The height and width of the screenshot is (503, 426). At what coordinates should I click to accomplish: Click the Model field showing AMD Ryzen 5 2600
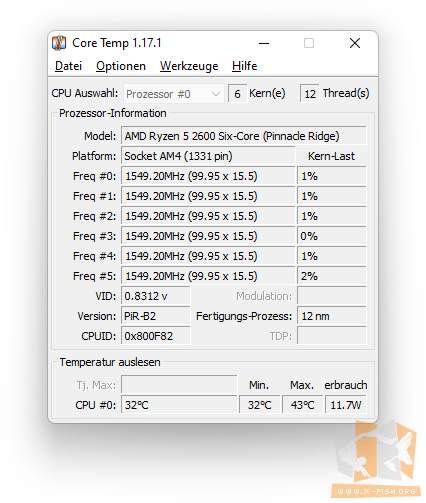pyautogui.click(x=244, y=136)
